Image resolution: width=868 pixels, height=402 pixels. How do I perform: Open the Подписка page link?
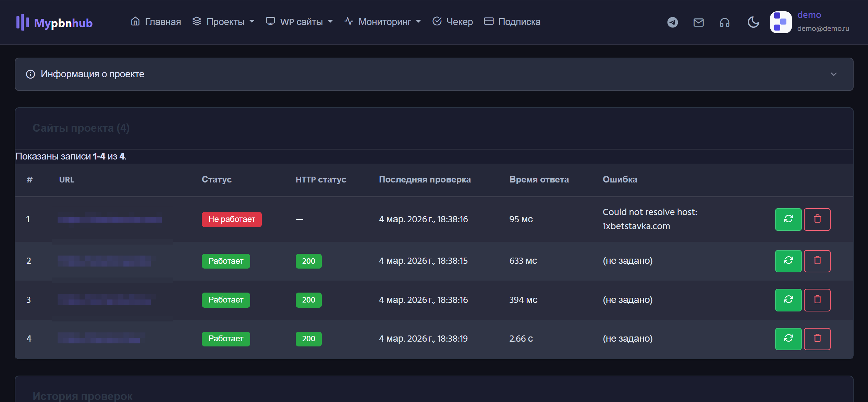[512, 22]
